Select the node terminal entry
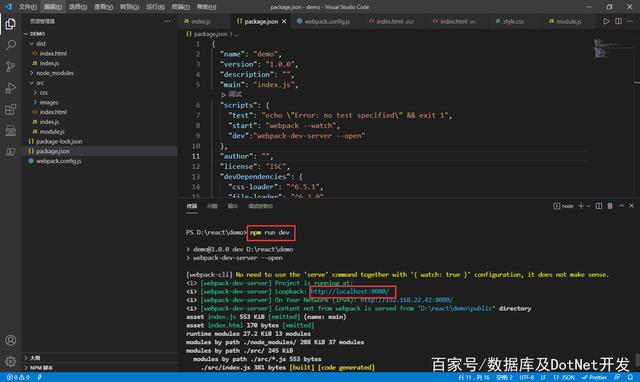The width and height of the screenshot is (640, 382). tap(563, 206)
